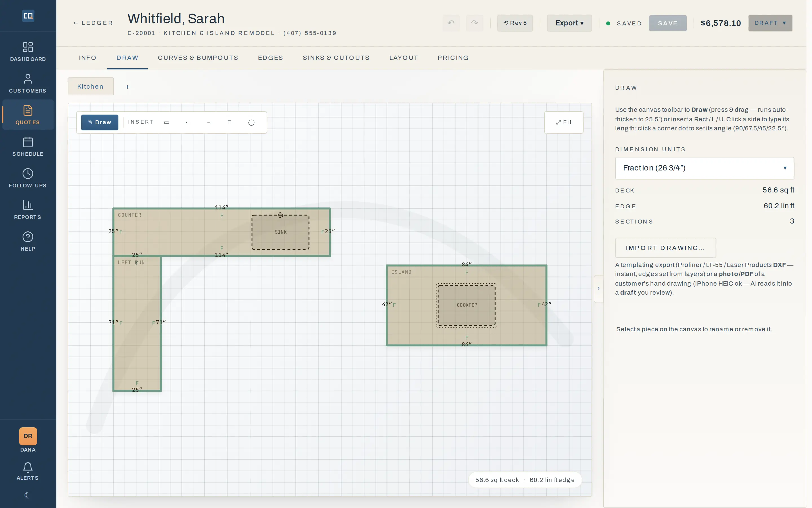The height and width of the screenshot is (508, 812).
Task: Click the sink centerline handle marker
Action: click(281, 215)
